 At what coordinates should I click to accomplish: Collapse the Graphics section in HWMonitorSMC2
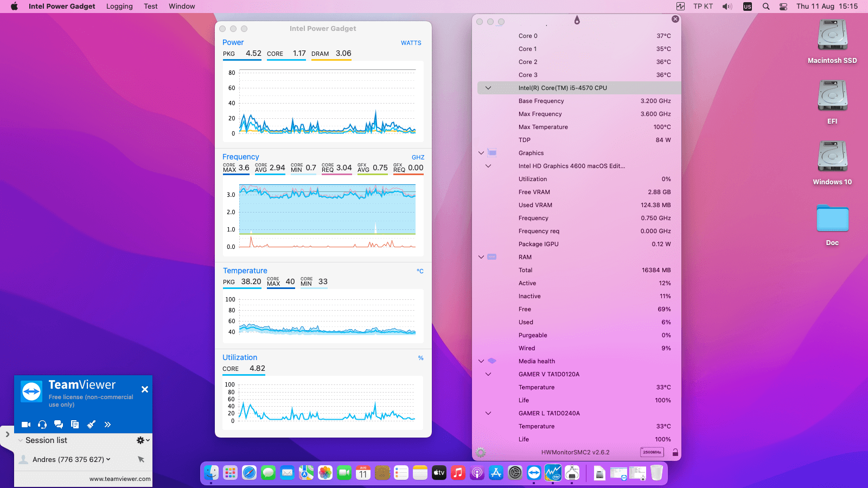[481, 153]
